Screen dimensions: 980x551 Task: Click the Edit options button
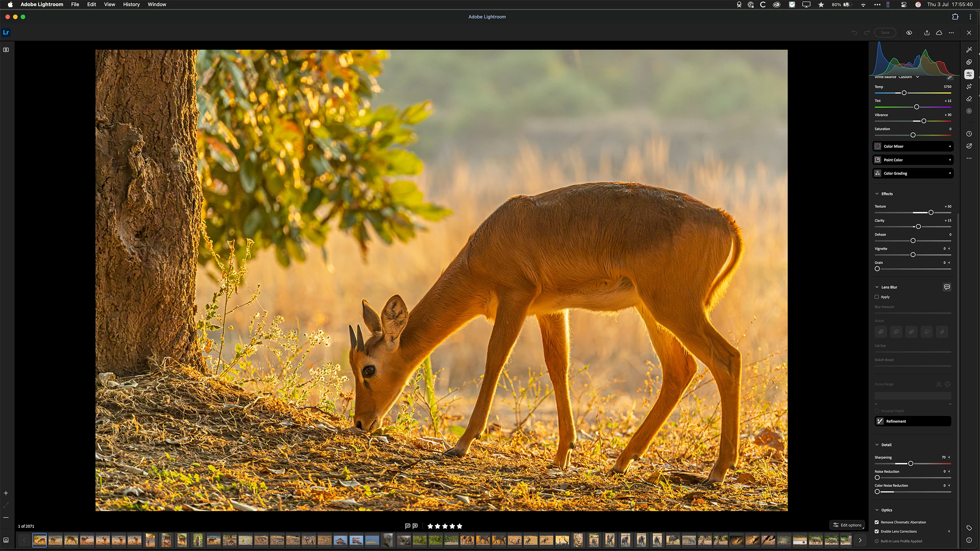tap(847, 525)
